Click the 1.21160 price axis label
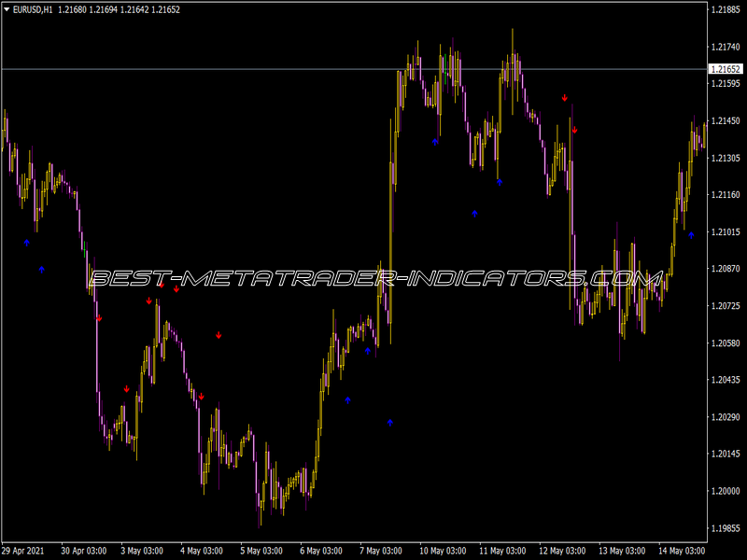Viewport: 747px width, 560px height. [x=726, y=195]
